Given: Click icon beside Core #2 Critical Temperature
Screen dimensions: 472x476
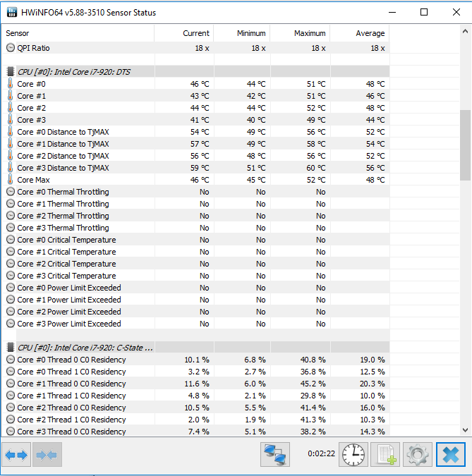Looking at the screenshot, I should click(11, 264).
